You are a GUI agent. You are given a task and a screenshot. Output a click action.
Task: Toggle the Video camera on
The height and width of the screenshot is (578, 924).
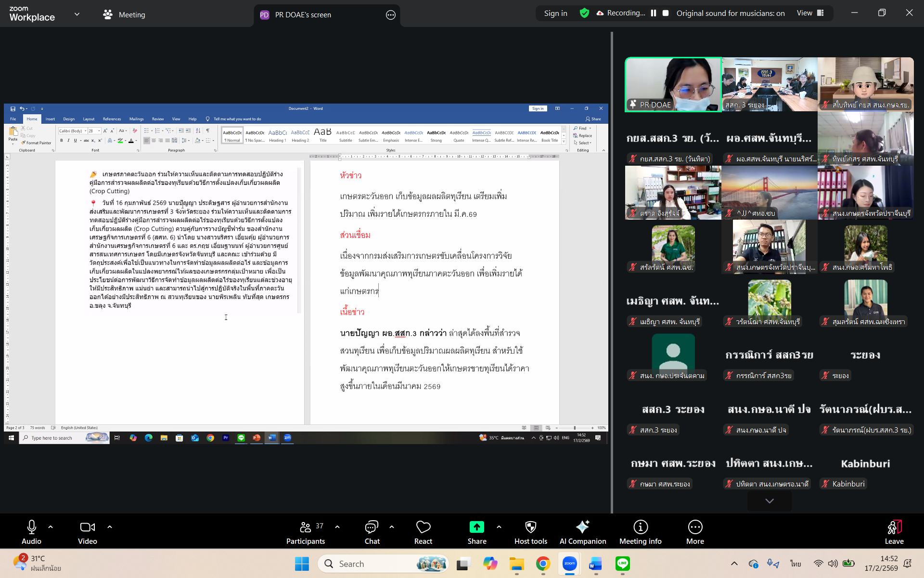87,532
